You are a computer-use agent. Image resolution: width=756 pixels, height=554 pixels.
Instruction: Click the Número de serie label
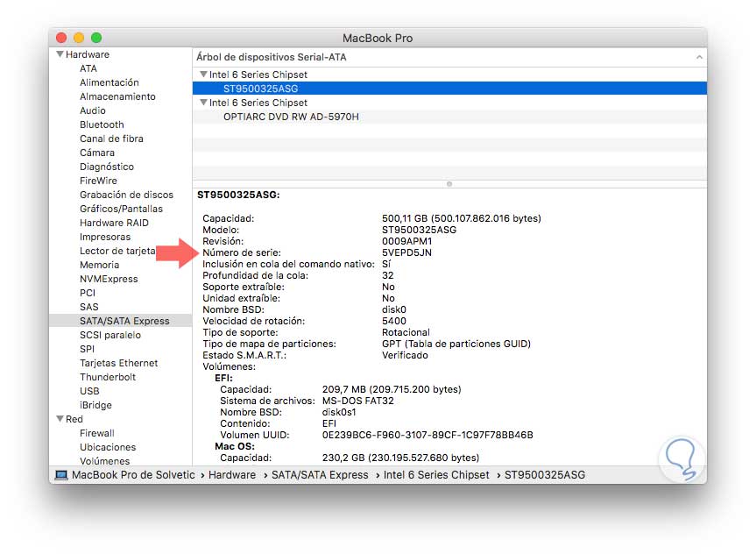242,252
